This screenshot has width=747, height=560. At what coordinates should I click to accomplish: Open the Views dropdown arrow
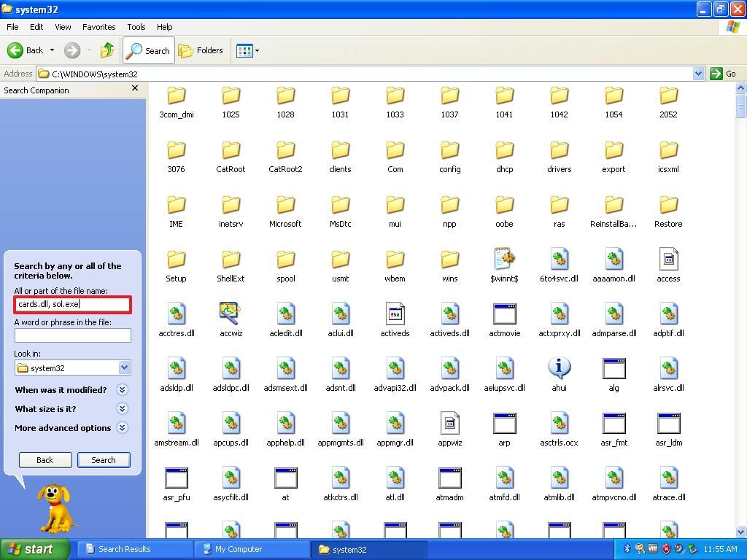pos(255,50)
